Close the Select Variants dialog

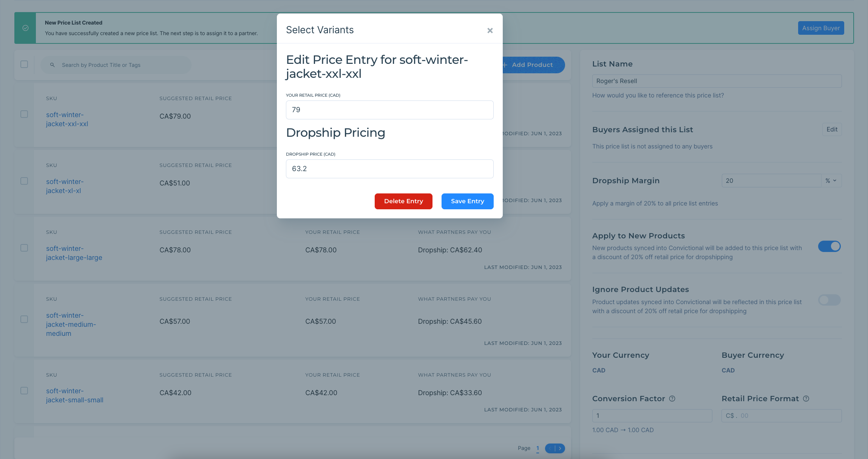coord(490,31)
